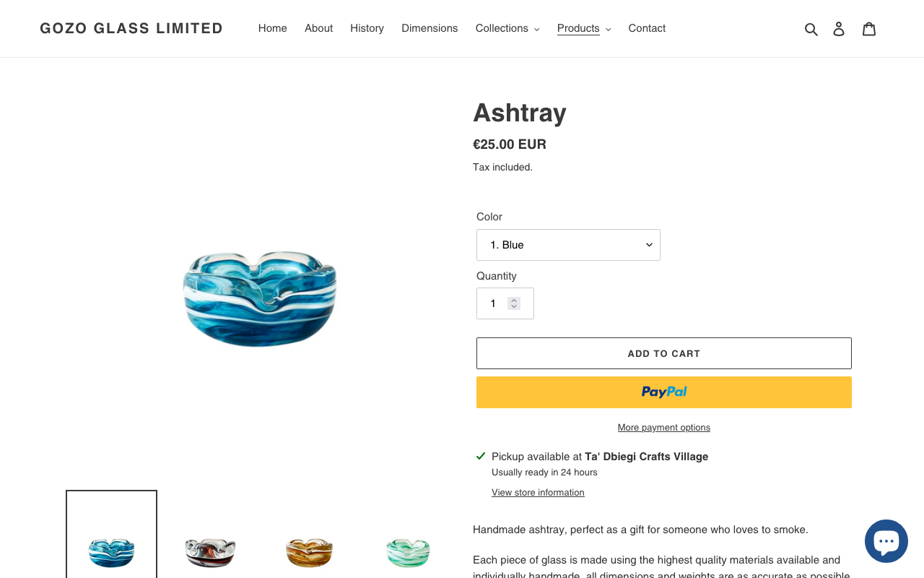Viewport: 924px width, 578px height.
Task: Select the black and red ashtray thumbnail
Action: tap(210, 553)
